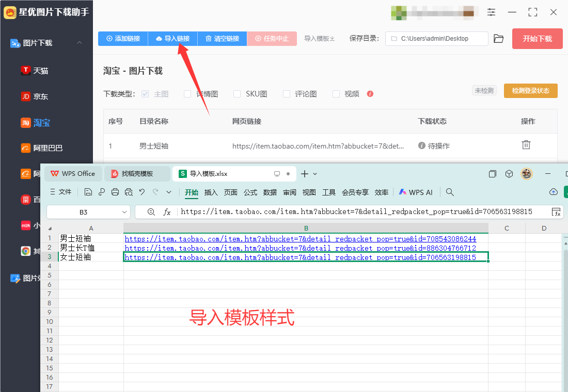The width and height of the screenshot is (568, 392).
Task: Open the link ending id=708543086244
Action: click(x=301, y=239)
